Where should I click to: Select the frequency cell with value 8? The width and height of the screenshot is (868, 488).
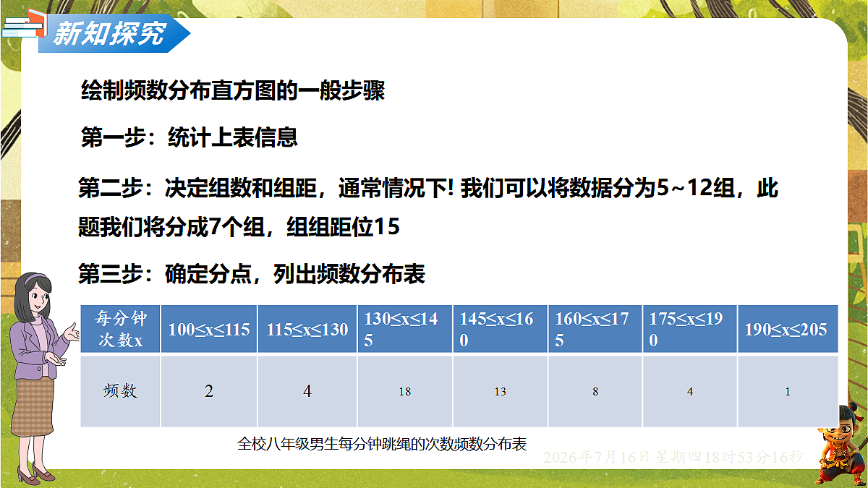(x=595, y=391)
